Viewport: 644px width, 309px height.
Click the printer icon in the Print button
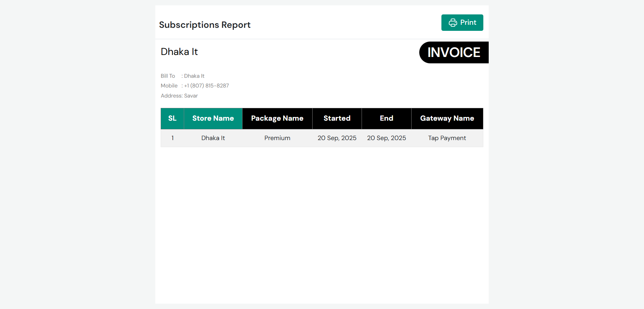(453, 23)
